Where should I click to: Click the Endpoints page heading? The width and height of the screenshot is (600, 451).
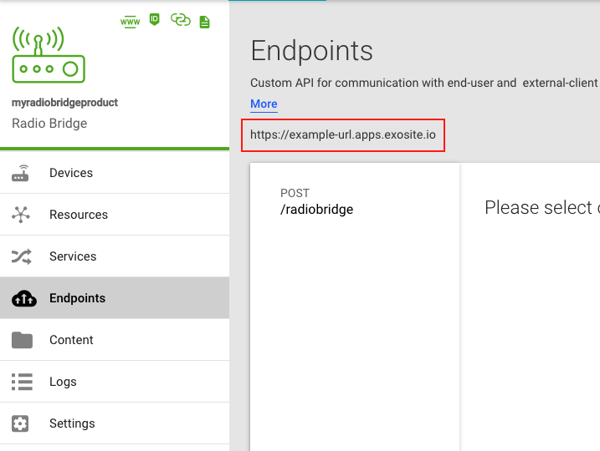(x=311, y=52)
